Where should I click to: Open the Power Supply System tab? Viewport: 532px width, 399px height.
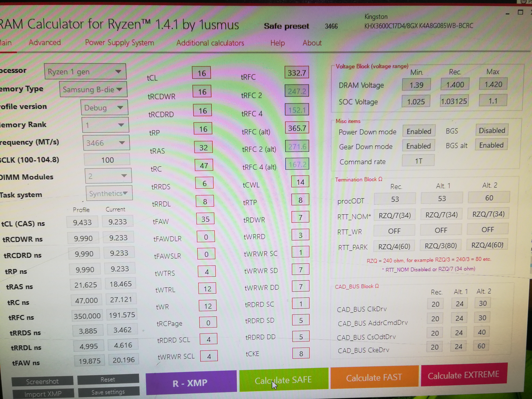(119, 43)
